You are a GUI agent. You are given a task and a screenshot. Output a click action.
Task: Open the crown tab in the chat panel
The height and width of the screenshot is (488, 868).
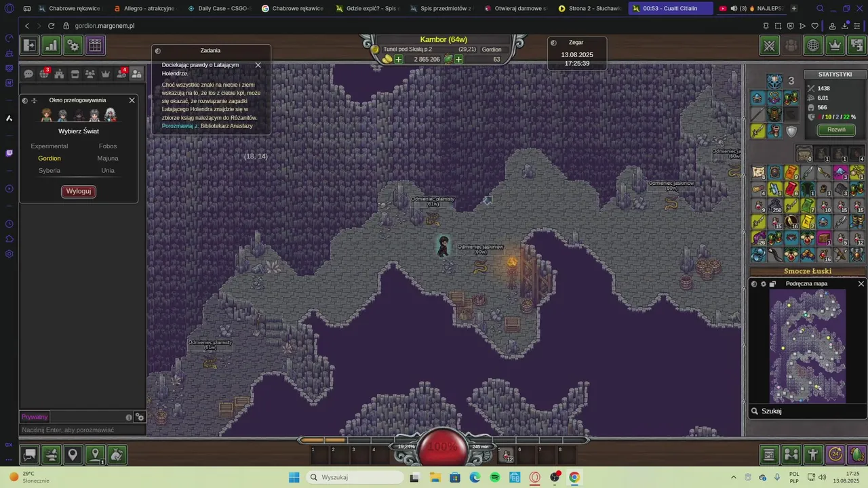tap(105, 74)
